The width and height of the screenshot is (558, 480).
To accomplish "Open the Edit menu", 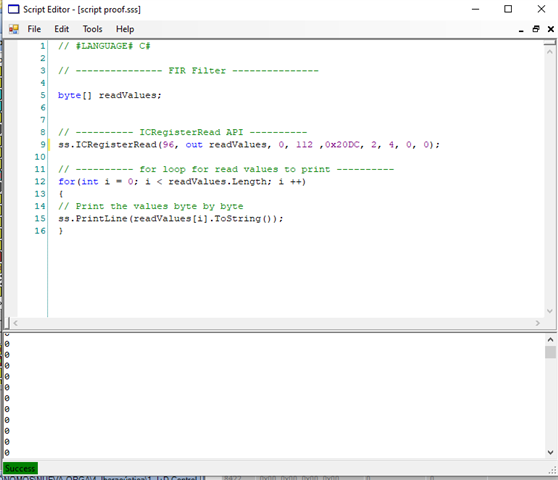I will [62, 29].
